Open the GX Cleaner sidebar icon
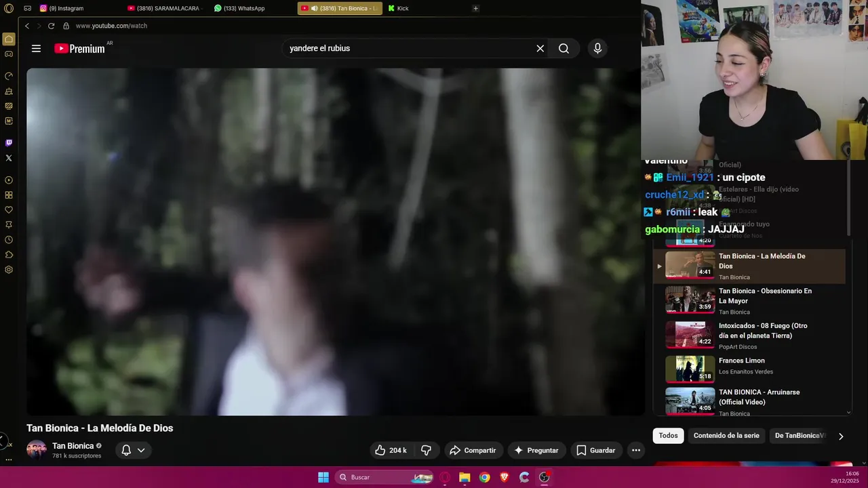Viewport: 868px width, 488px height. pos(9,91)
